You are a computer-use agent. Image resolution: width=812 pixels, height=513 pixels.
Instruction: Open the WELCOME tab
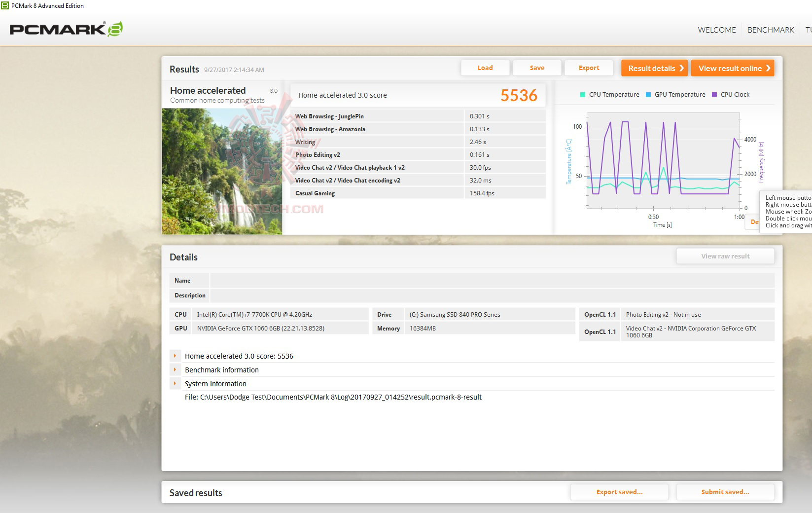(717, 30)
